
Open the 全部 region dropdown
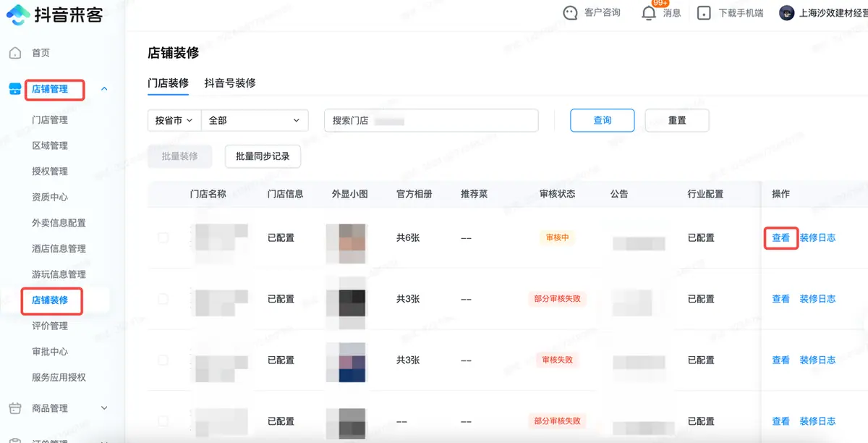(255, 120)
